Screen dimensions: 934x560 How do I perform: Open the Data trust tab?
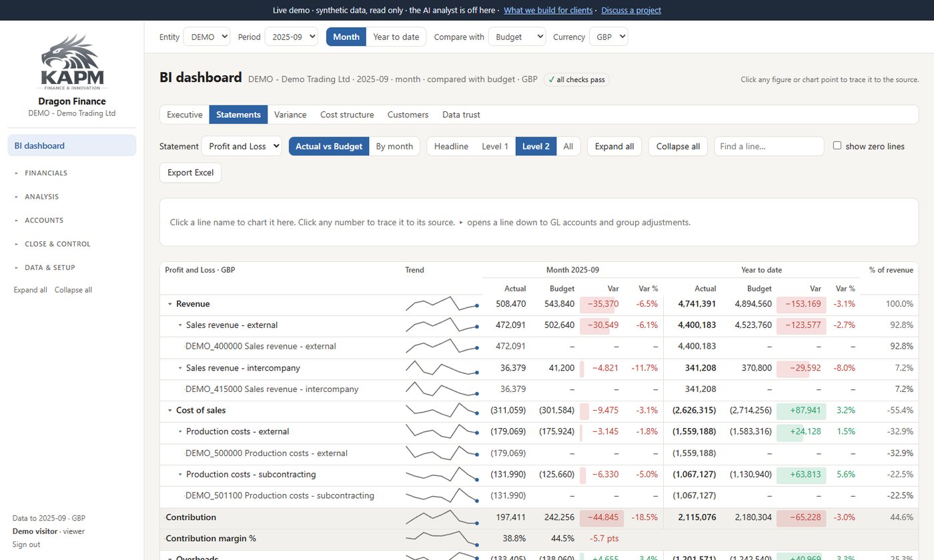[x=461, y=115]
